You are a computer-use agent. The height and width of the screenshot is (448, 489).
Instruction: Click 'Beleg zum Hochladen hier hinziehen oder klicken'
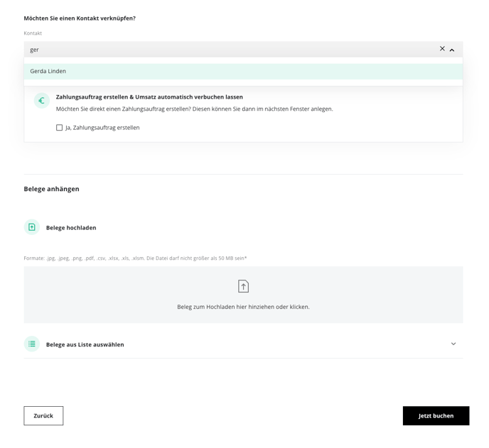243,307
